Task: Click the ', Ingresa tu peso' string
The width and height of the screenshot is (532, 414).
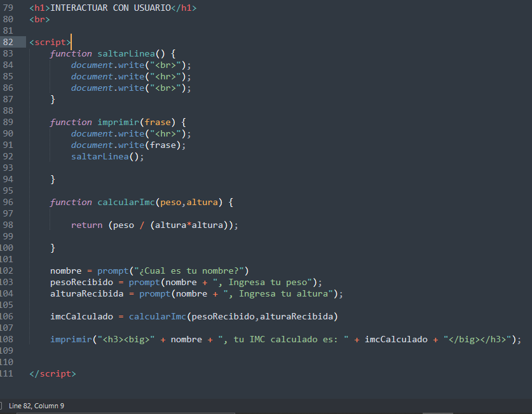Action: 263,282
